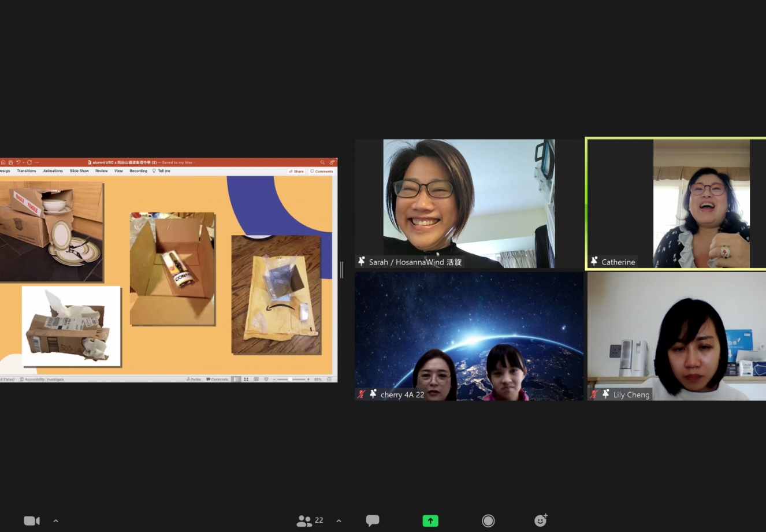Toggle the Notes pane in PowerPoint
Viewport: 766px width, 532px height.
coord(194,380)
